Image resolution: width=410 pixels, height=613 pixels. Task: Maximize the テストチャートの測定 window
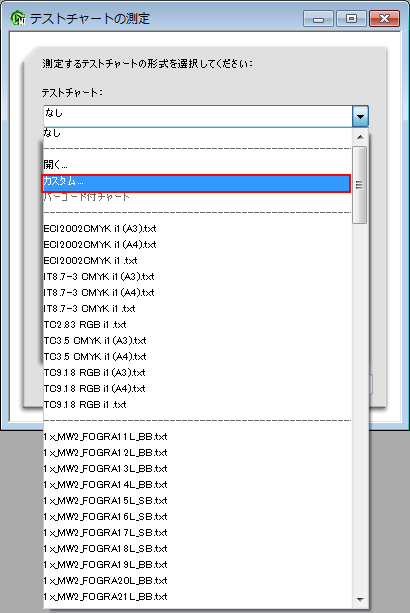pyautogui.click(x=351, y=19)
